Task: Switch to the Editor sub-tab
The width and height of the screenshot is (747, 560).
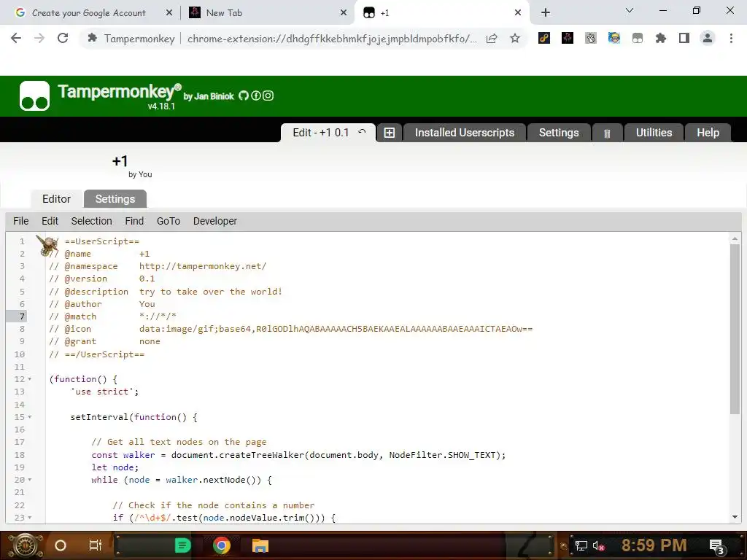Action: (x=56, y=199)
